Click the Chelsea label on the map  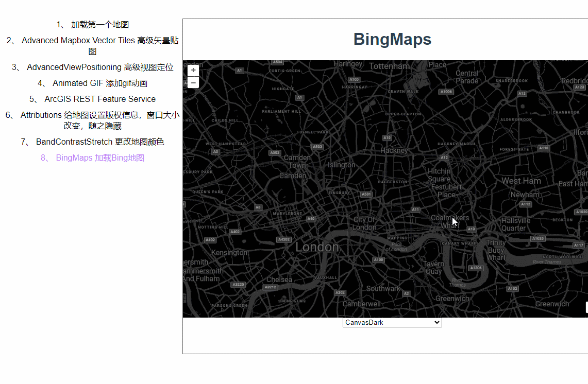point(279,280)
